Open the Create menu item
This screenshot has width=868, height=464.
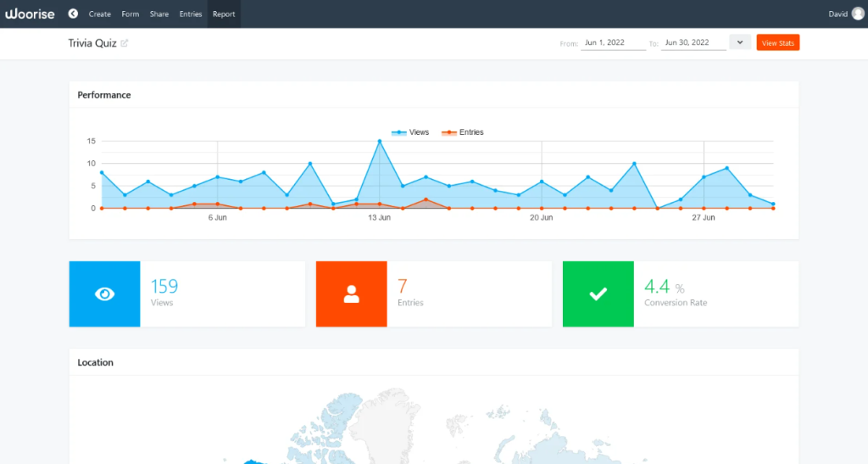click(100, 14)
